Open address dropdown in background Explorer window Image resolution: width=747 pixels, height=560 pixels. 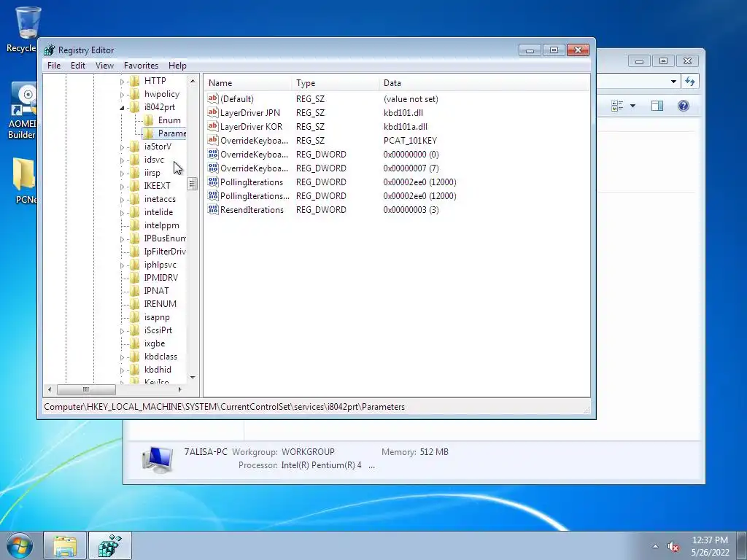click(x=673, y=82)
